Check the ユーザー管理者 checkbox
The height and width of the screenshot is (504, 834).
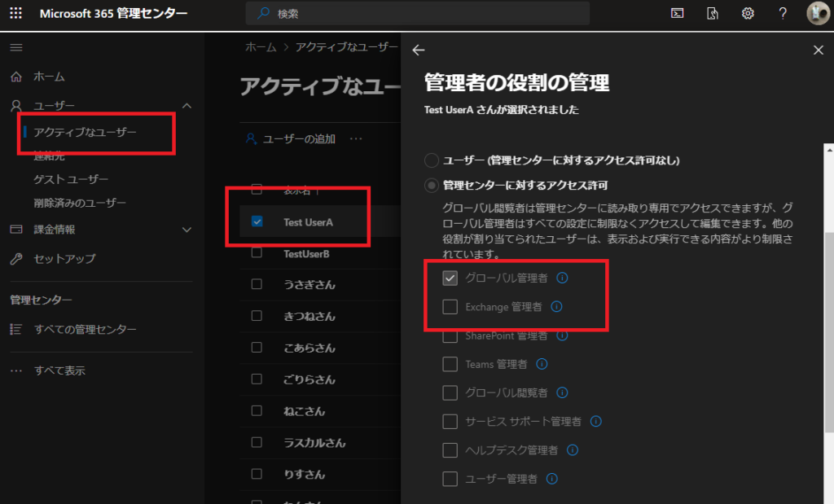tap(450, 479)
